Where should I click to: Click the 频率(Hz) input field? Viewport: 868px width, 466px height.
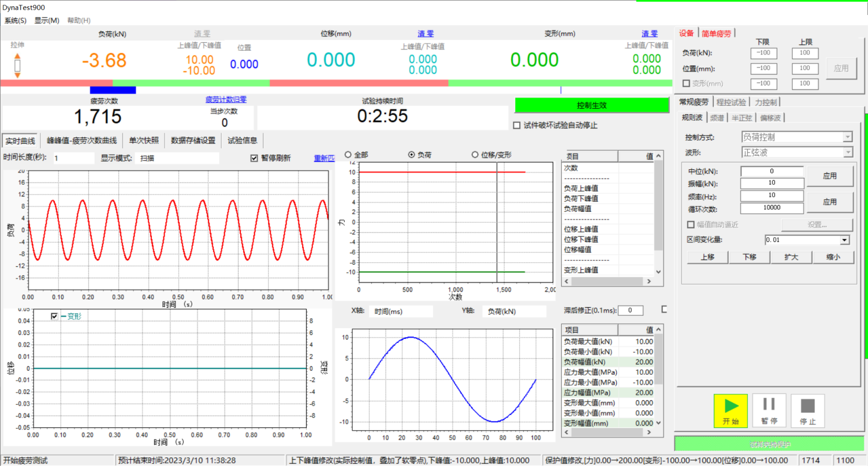[772, 196]
